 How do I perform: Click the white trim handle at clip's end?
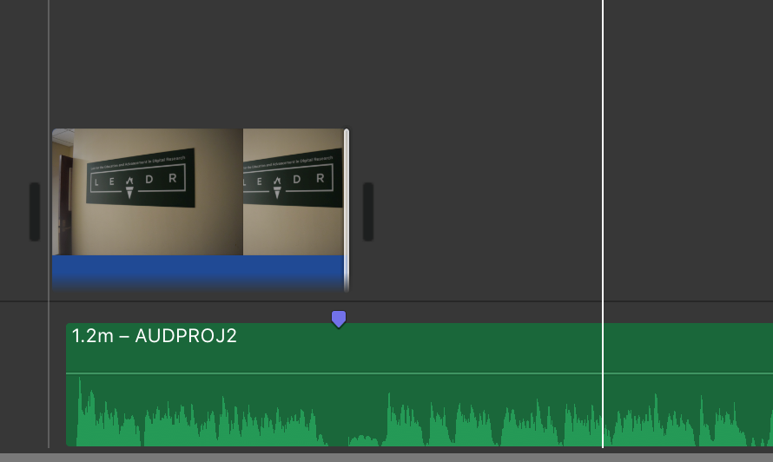(x=347, y=210)
